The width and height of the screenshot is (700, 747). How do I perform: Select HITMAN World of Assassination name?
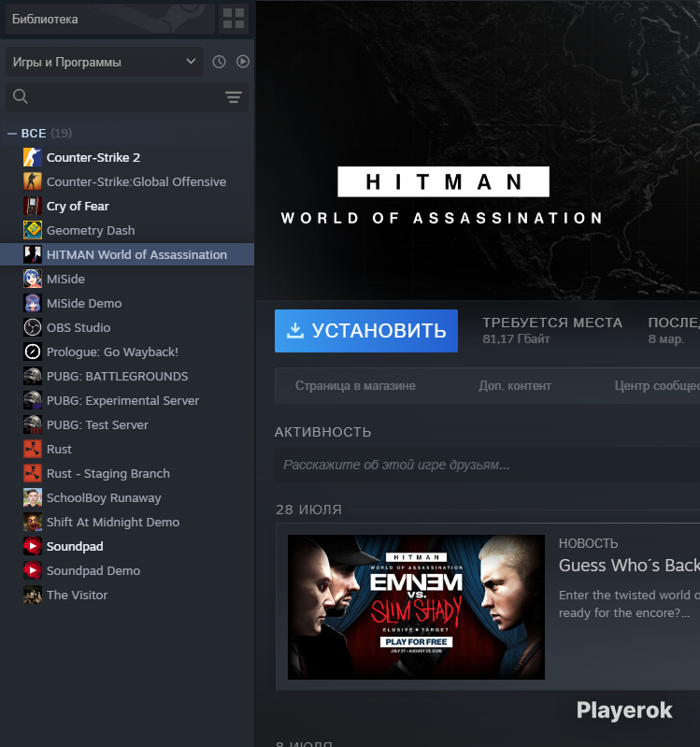[136, 254]
